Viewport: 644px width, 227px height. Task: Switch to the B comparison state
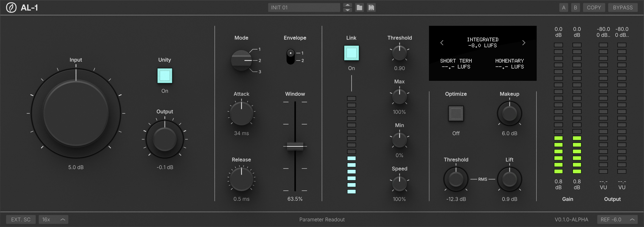pos(575,7)
